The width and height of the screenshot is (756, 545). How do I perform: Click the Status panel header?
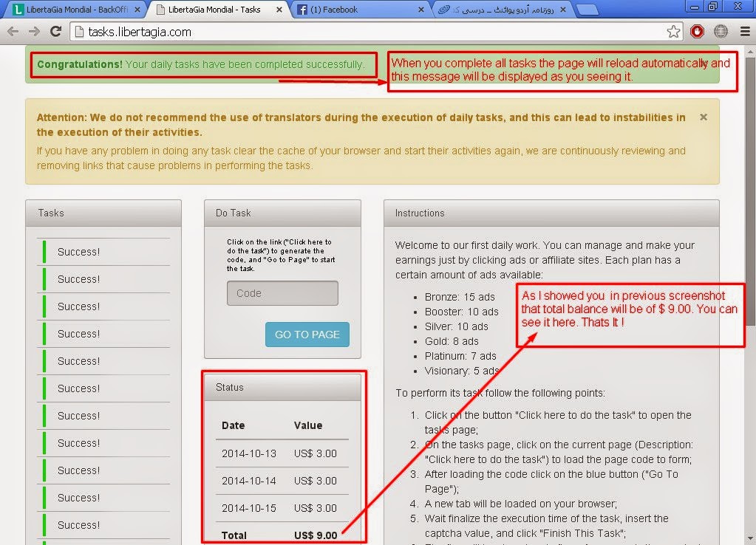[282, 388]
